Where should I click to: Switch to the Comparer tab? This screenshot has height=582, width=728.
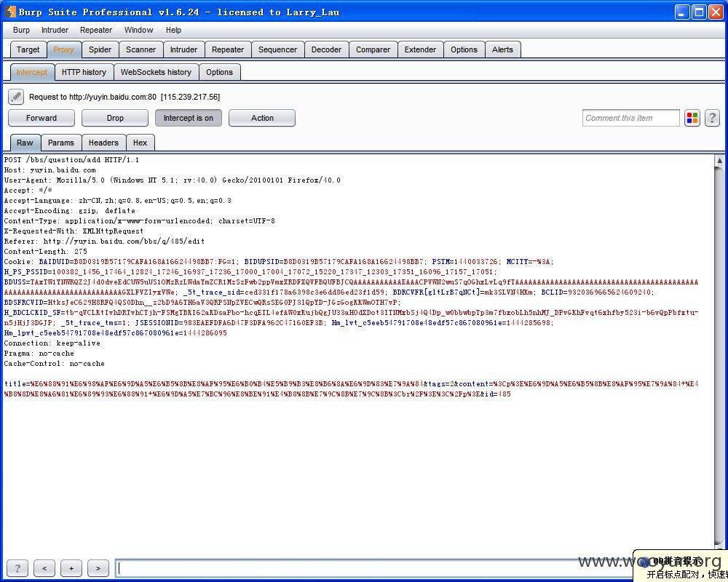click(373, 49)
